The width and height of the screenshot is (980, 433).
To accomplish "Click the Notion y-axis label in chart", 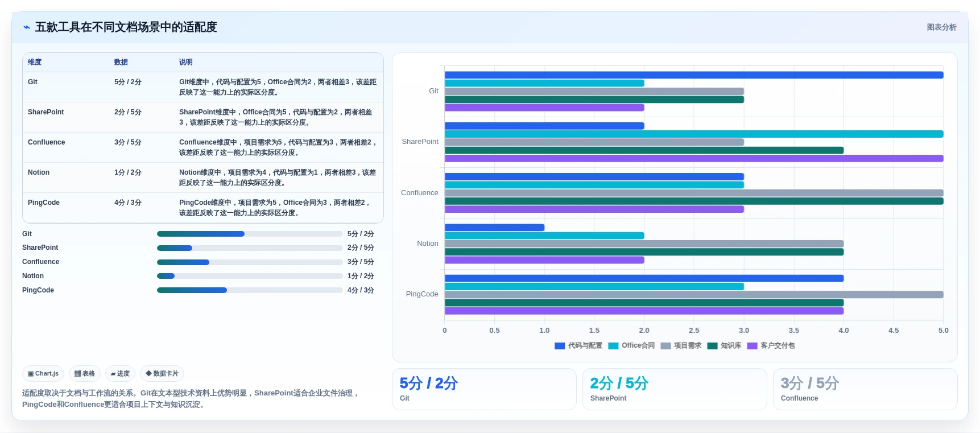I will click(428, 244).
